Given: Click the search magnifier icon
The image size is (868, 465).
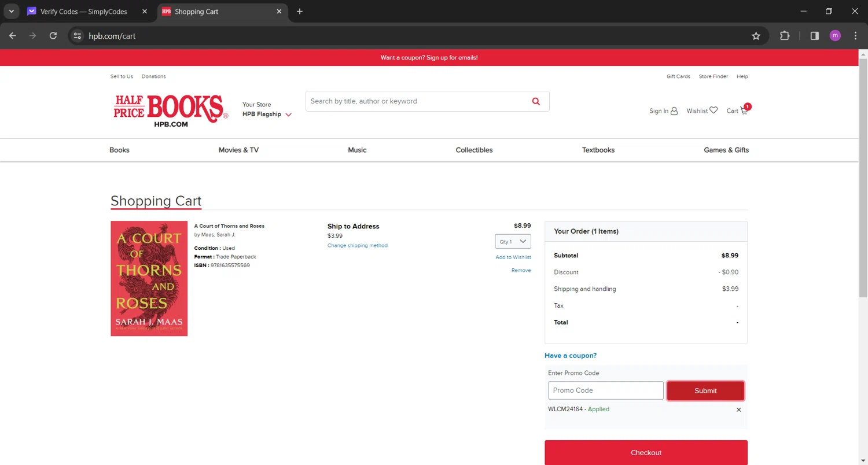Looking at the screenshot, I should [536, 101].
